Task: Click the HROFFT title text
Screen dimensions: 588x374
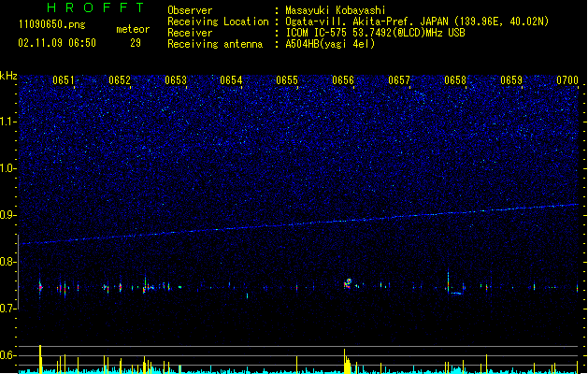Action: coord(95,7)
